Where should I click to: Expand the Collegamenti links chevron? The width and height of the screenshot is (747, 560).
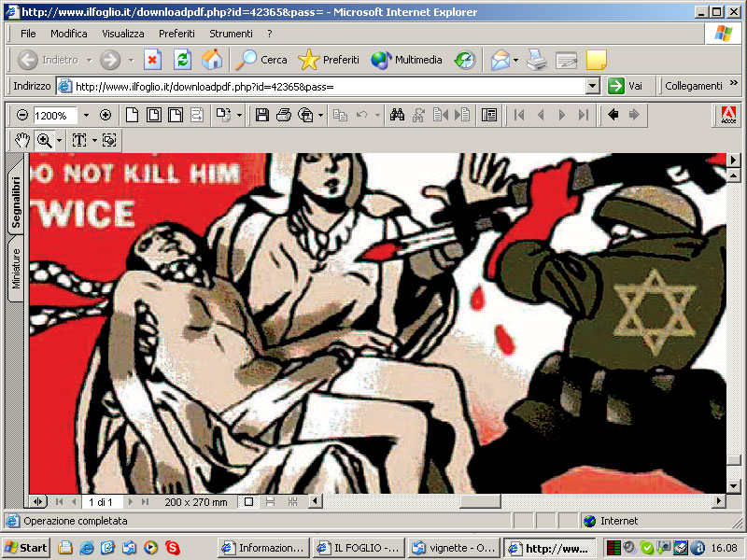tap(733, 83)
